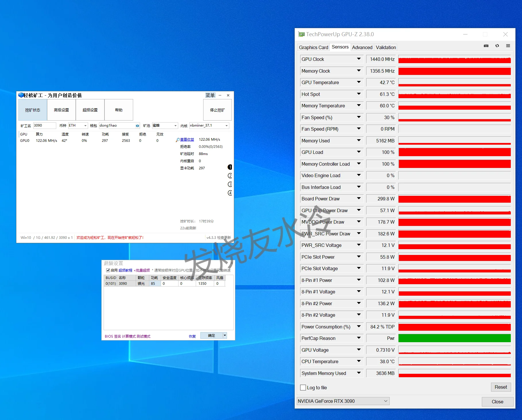
Task: Click the GPU-Z screenshot camera icon
Action: tap(486, 46)
